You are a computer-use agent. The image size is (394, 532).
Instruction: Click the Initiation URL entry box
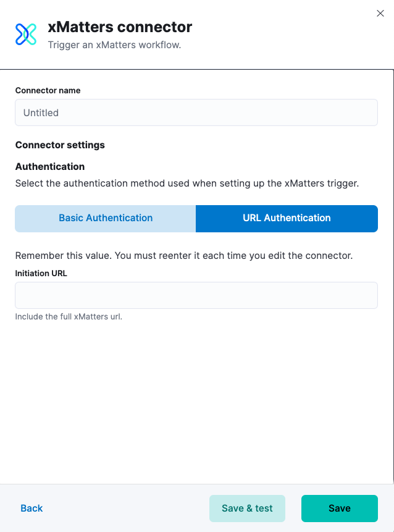click(x=196, y=295)
